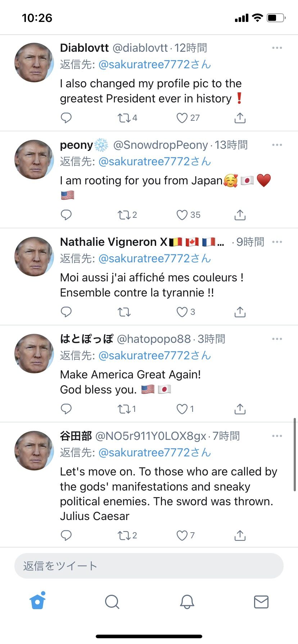
Task: Reply to Diablovtt's tweet
Action: click(66, 118)
